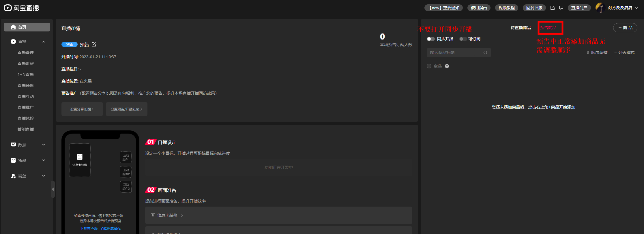The height and width of the screenshot is (234, 644).
Task: Click the + 商品 button
Action: point(625,28)
